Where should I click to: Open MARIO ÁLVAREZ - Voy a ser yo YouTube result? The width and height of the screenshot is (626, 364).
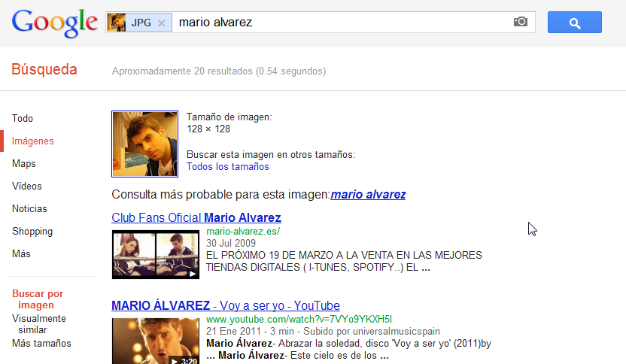[x=226, y=306]
